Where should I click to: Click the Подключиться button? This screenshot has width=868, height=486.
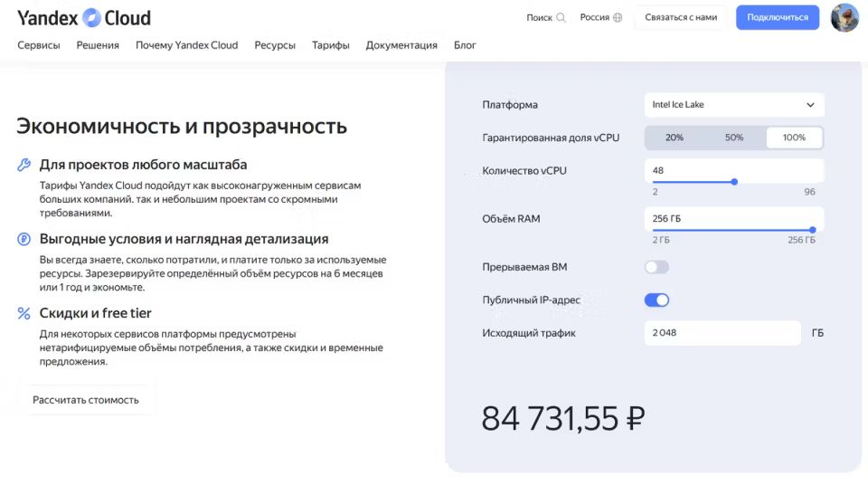(x=778, y=17)
